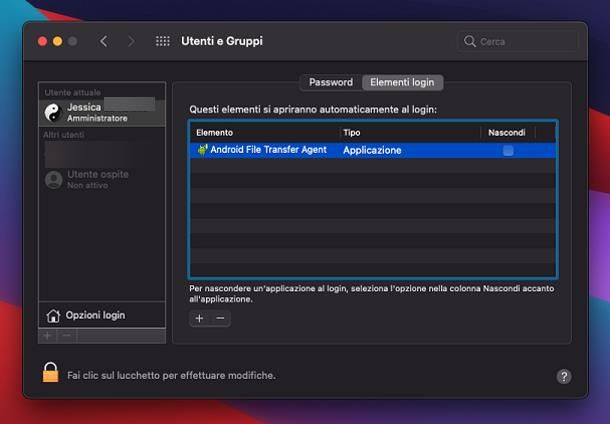Click 'Fai clic sul lucchetto' text

pyautogui.click(x=172, y=375)
